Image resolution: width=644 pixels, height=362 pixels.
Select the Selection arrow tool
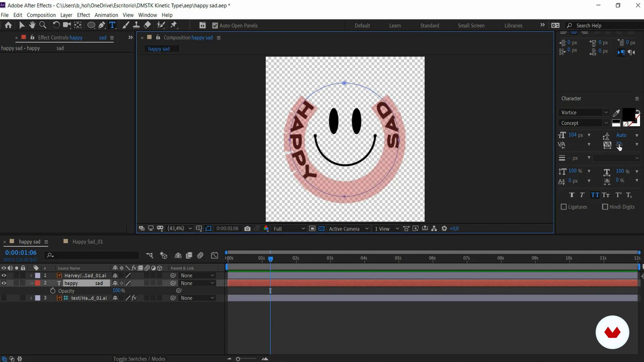point(22,25)
